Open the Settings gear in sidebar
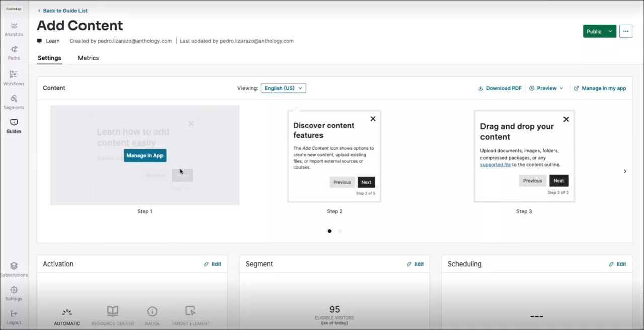644x330 pixels. [x=14, y=293]
